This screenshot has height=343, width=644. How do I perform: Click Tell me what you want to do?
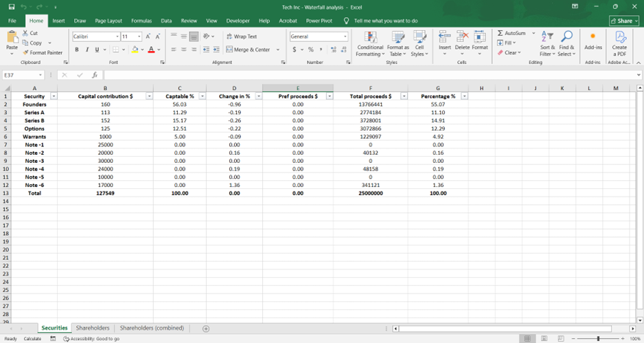(386, 21)
